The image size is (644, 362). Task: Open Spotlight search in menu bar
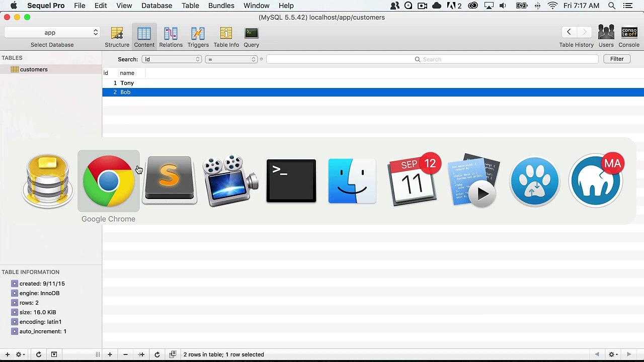(612, 6)
